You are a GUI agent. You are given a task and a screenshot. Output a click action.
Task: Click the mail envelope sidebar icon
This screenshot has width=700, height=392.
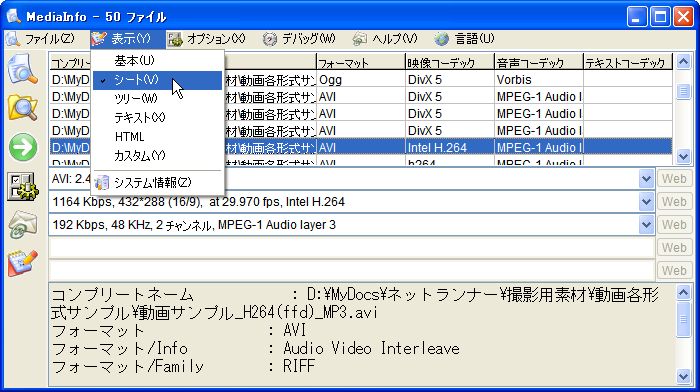[22, 225]
